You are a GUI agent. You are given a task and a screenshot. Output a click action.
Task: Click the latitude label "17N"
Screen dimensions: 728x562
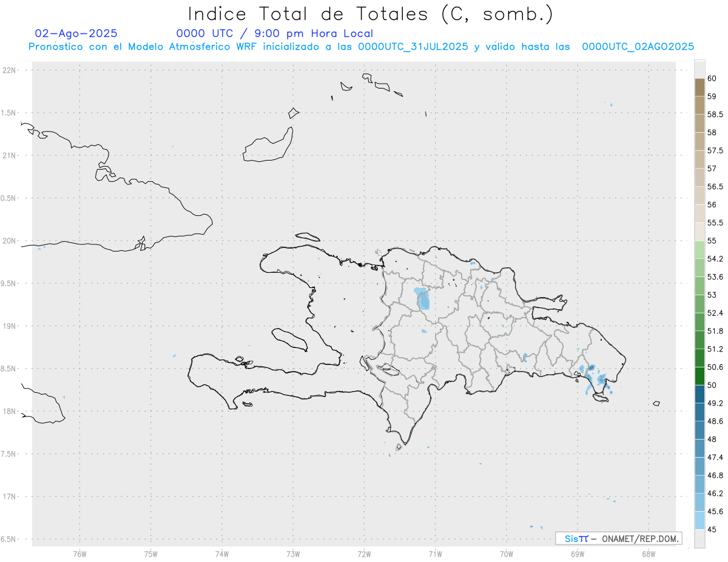click(10, 497)
